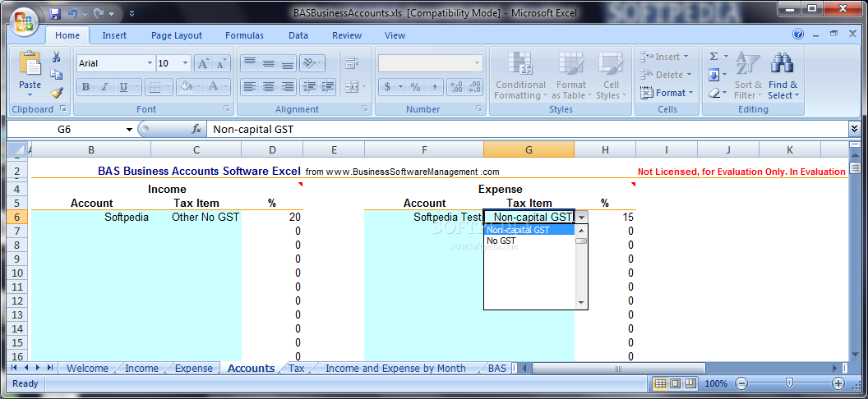Switch to Page Layout view
Image resolution: width=868 pixels, height=399 pixels.
click(675, 383)
